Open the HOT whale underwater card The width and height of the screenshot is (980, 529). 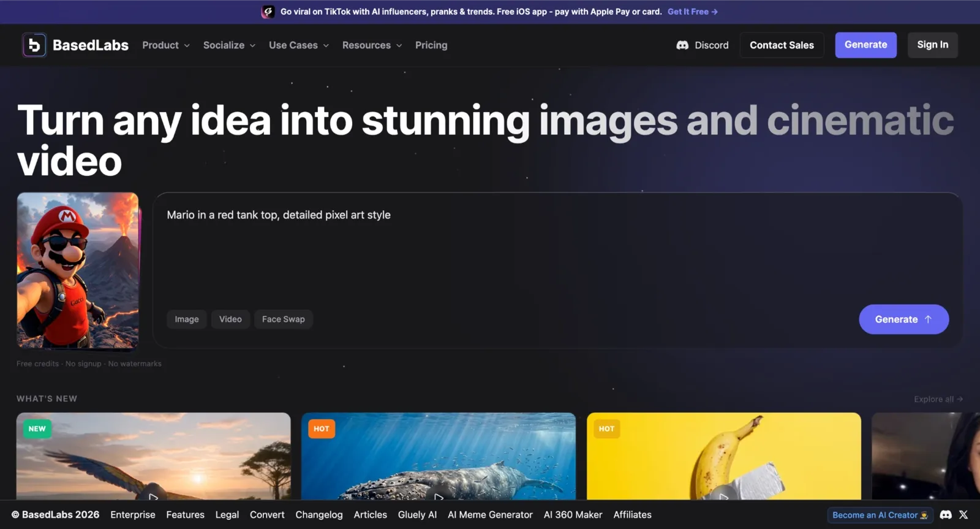click(439, 456)
